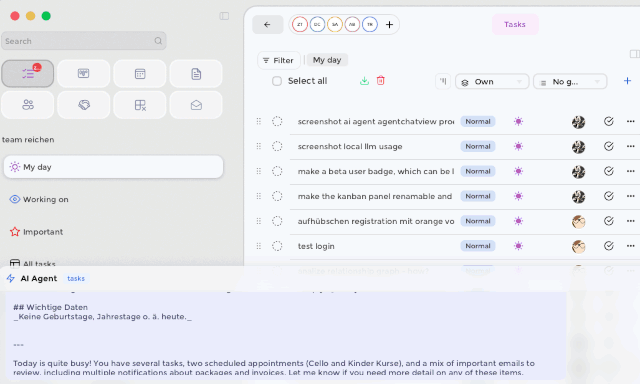640x384 pixels.
Task: Click the Filter button
Action: 278,60
